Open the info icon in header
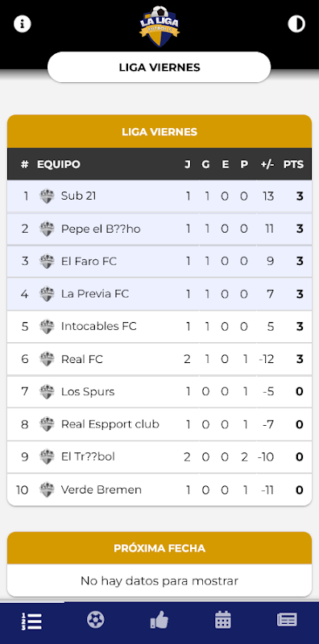This screenshot has width=319, height=644. [23, 24]
